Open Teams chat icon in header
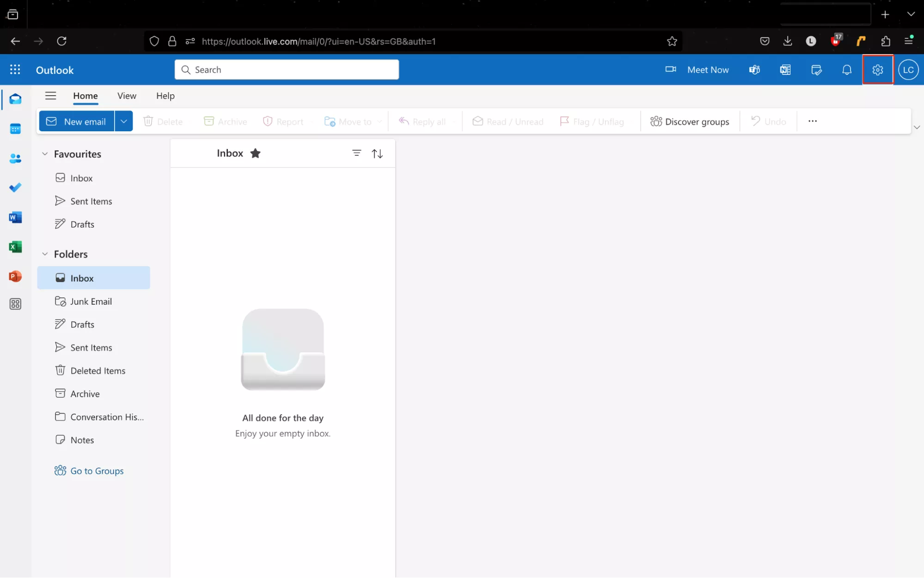924x578 pixels. [x=754, y=70]
